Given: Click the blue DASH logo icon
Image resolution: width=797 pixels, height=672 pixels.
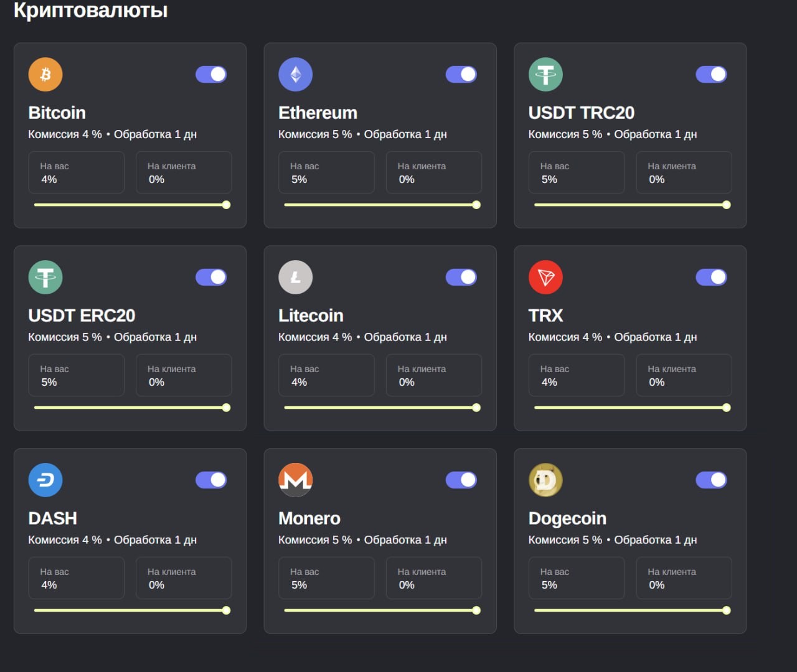Looking at the screenshot, I should (45, 480).
